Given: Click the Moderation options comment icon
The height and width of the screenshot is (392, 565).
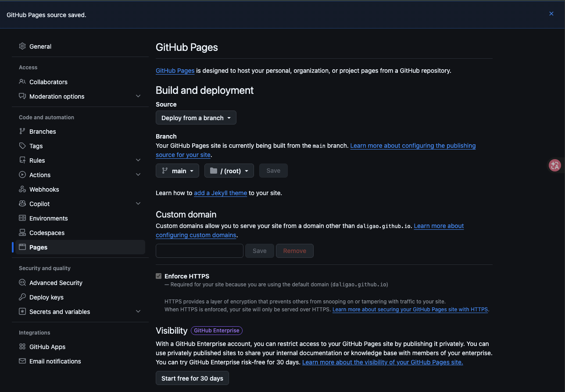Looking at the screenshot, I should pos(22,96).
